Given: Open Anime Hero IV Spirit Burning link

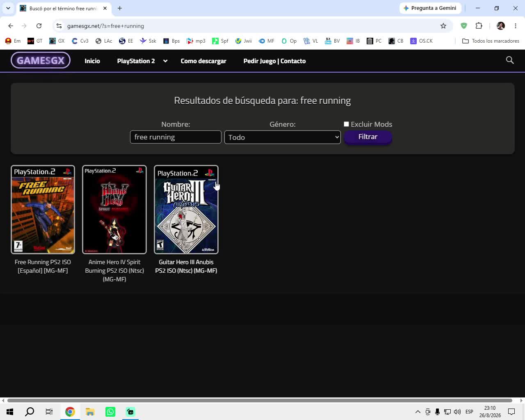Looking at the screenshot, I should (114, 271).
